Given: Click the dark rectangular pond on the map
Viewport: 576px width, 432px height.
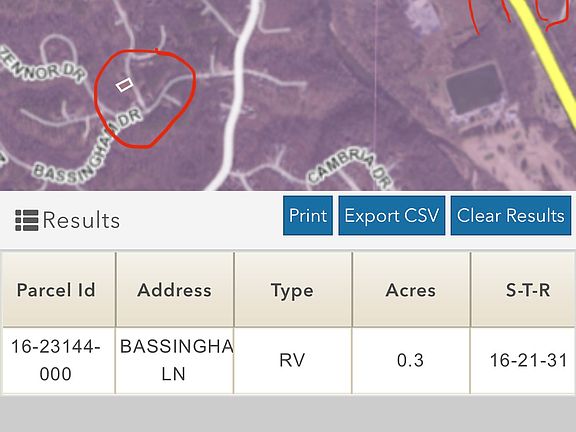Looking at the screenshot, I should (x=475, y=89).
